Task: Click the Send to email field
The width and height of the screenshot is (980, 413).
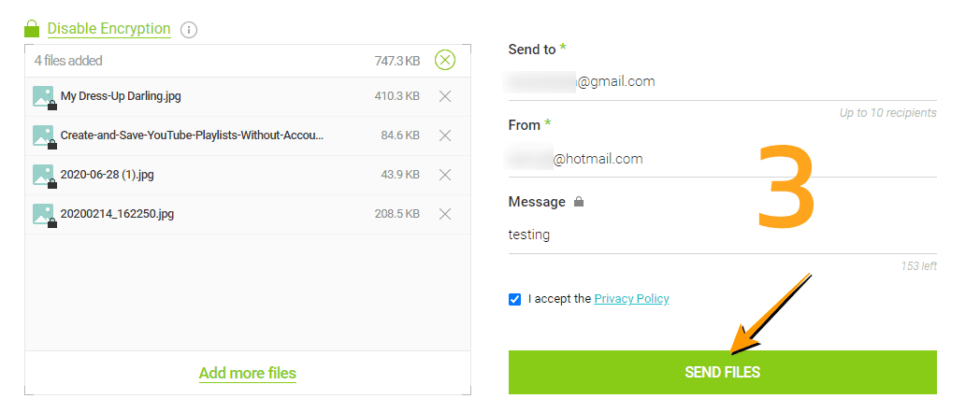Action: coord(720,82)
